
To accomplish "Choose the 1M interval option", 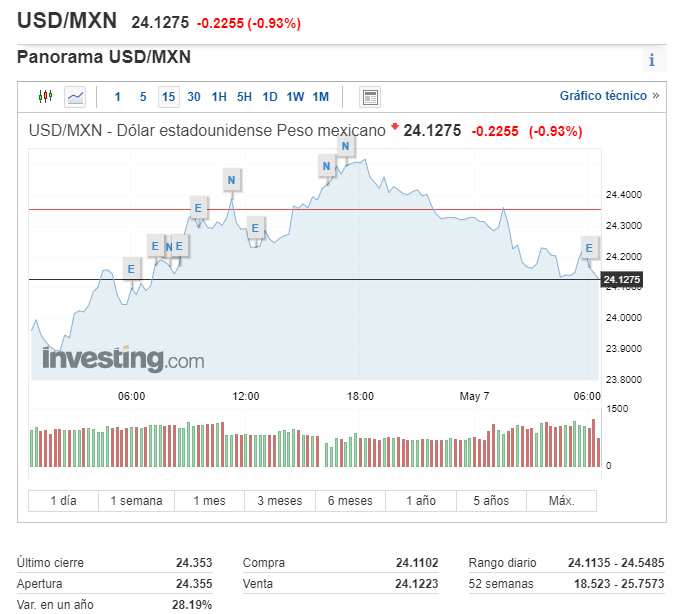I will (x=320, y=97).
